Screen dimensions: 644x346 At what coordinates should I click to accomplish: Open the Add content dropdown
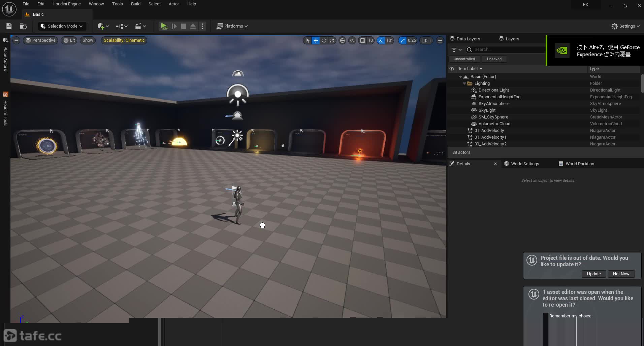click(x=103, y=26)
